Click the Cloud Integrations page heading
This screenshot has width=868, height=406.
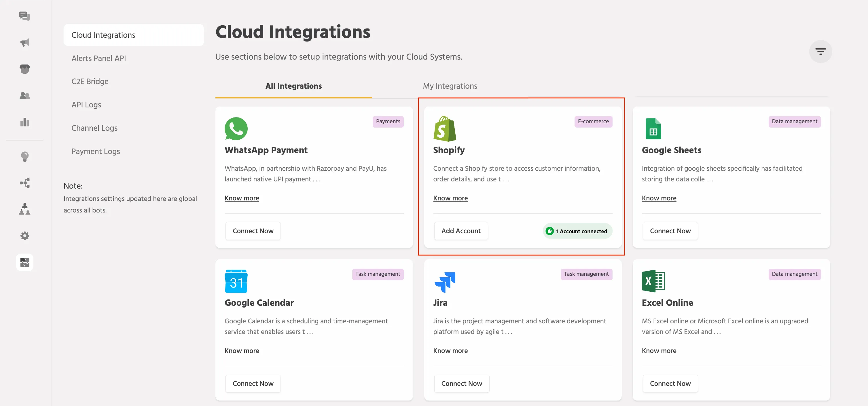pyautogui.click(x=293, y=32)
